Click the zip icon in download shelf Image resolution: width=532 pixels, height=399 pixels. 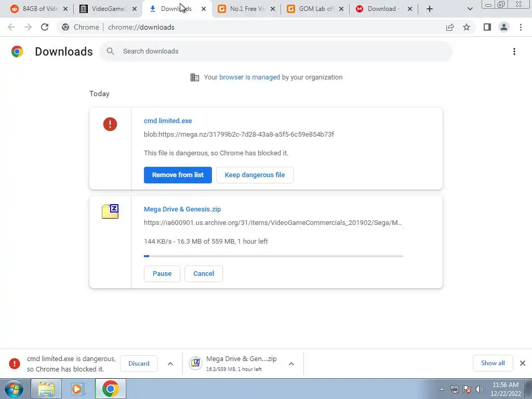click(x=195, y=363)
